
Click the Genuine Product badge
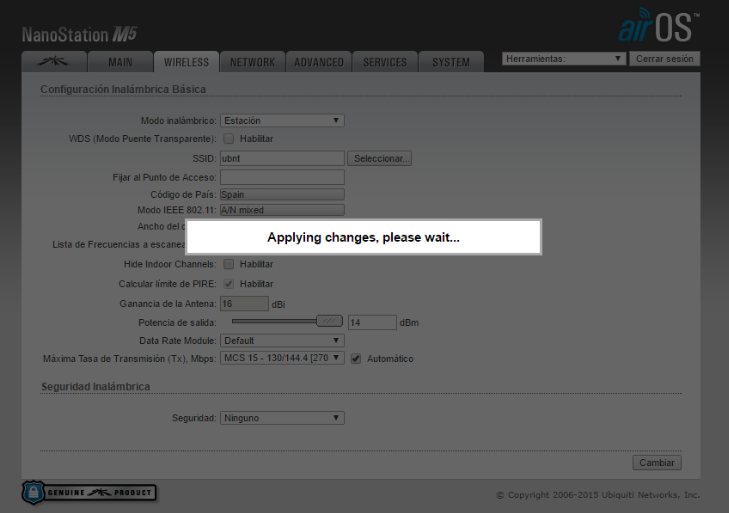[89, 492]
